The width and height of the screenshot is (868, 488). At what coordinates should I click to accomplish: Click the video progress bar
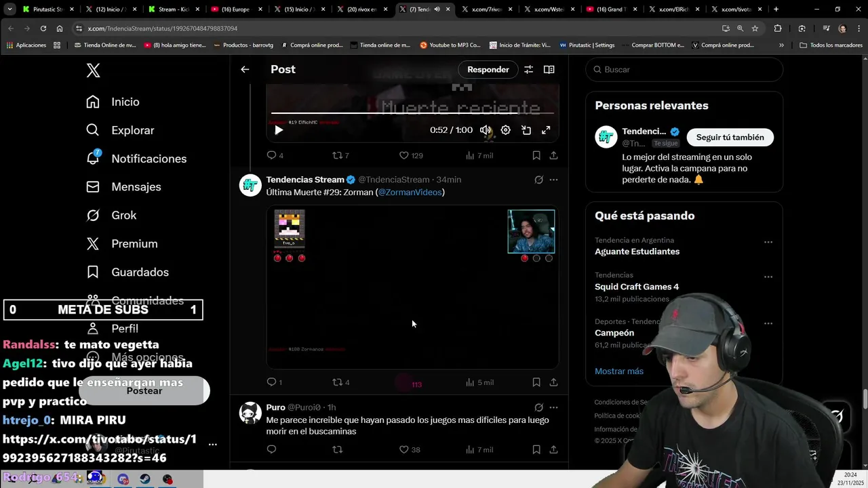tap(412, 113)
